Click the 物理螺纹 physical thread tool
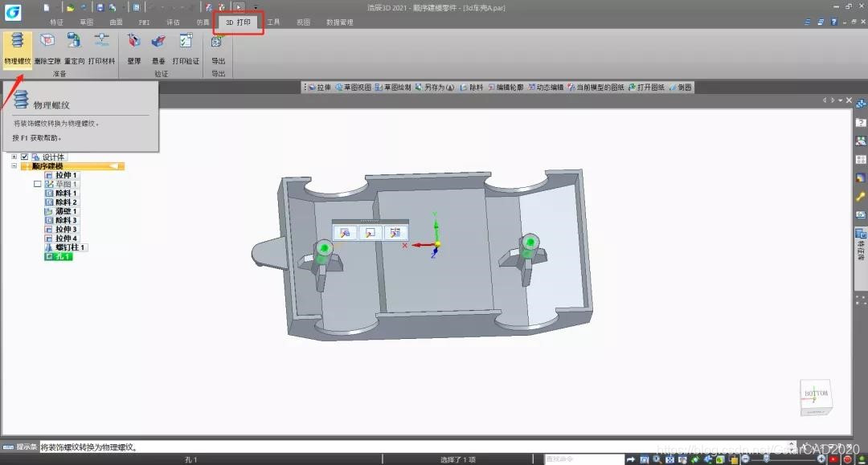Viewport: 868px width, 465px height. pos(17,49)
